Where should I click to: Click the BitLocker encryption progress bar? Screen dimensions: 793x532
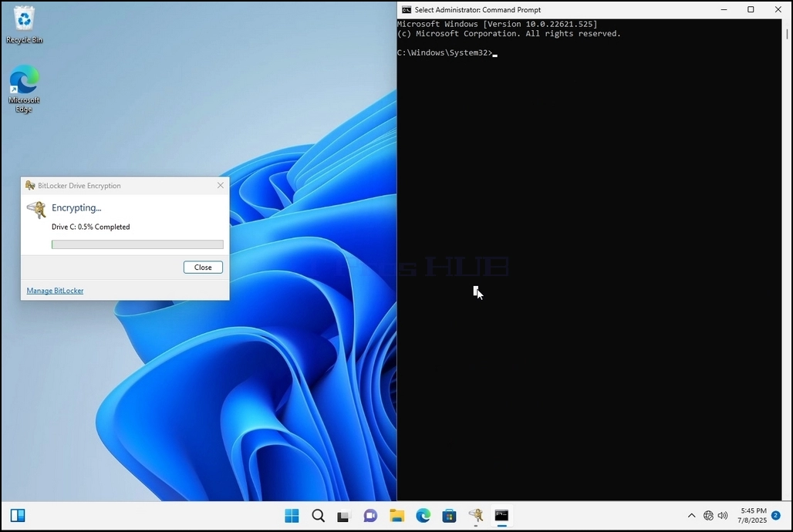pyautogui.click(x=137, y=244)
